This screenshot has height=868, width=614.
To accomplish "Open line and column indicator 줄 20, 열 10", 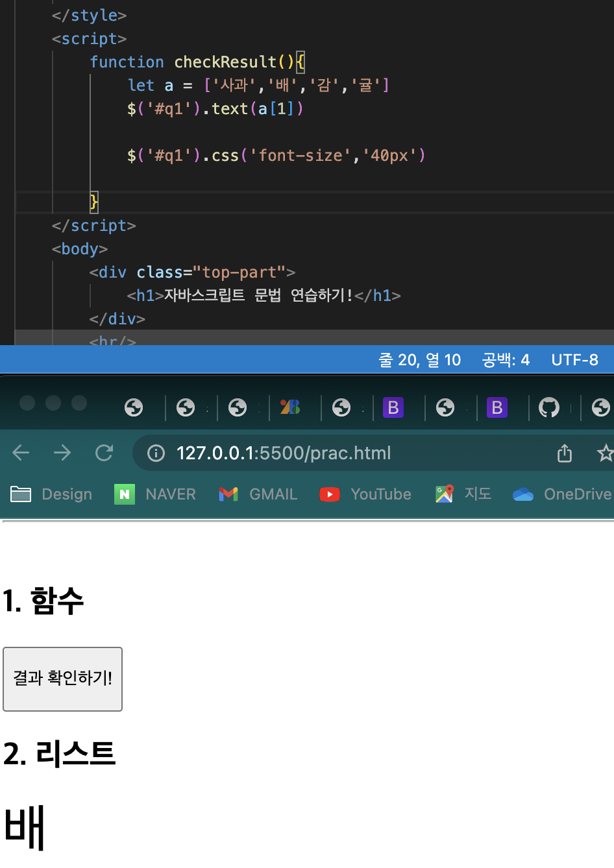I will tap(419, 360).
